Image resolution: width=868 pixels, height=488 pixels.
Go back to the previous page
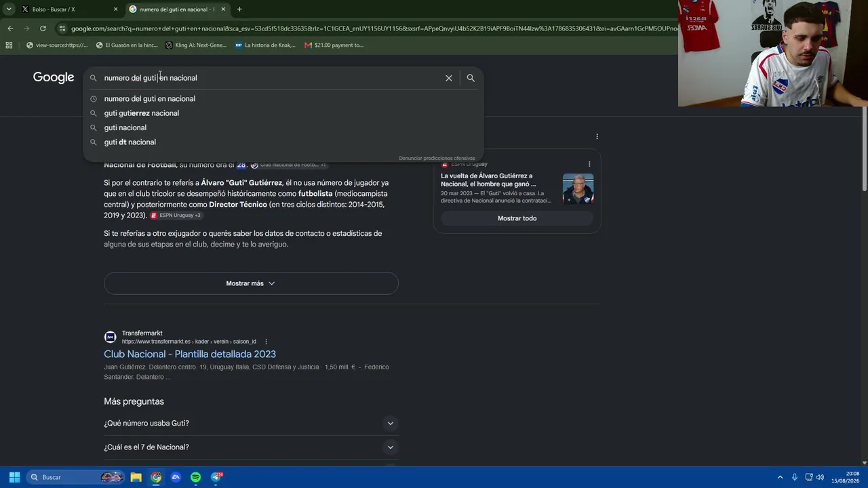[x=10, y=28]
